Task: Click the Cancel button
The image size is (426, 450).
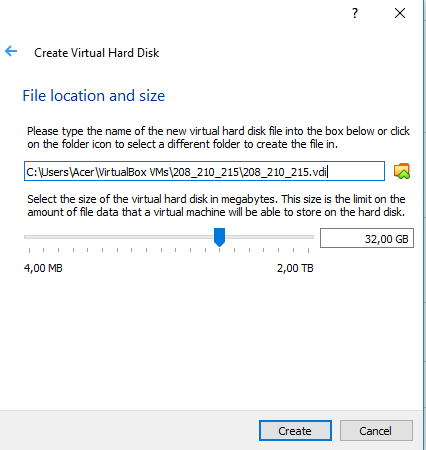Action: 376,431
